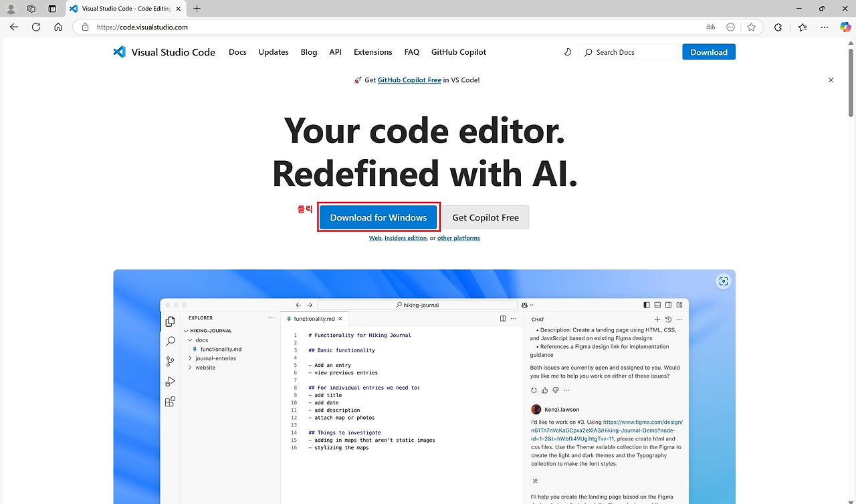The image size is (856, 504).
Task: Open the Edge Favorites list icon
Action: [802, 27]
